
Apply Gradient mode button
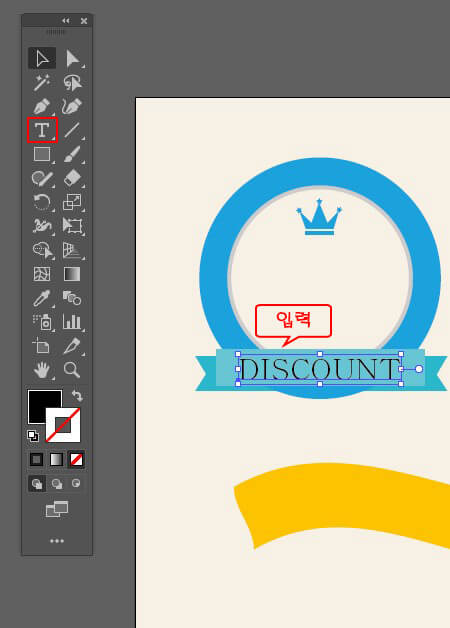[x=56, y=459]
